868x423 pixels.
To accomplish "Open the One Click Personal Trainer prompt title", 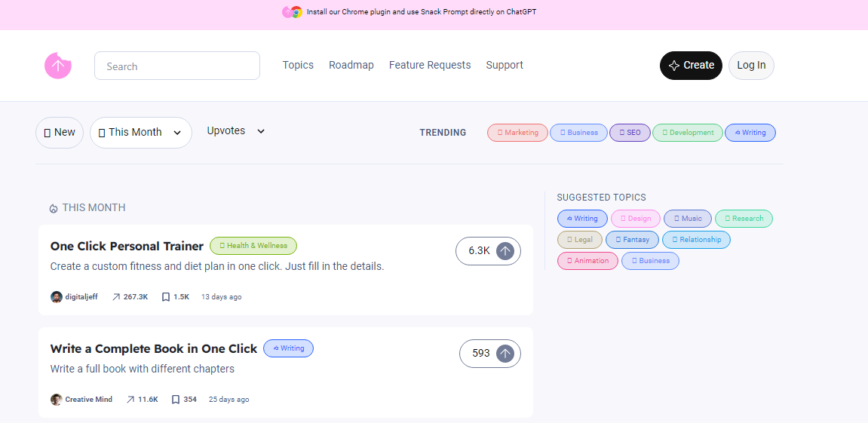I will click(127, 247).
